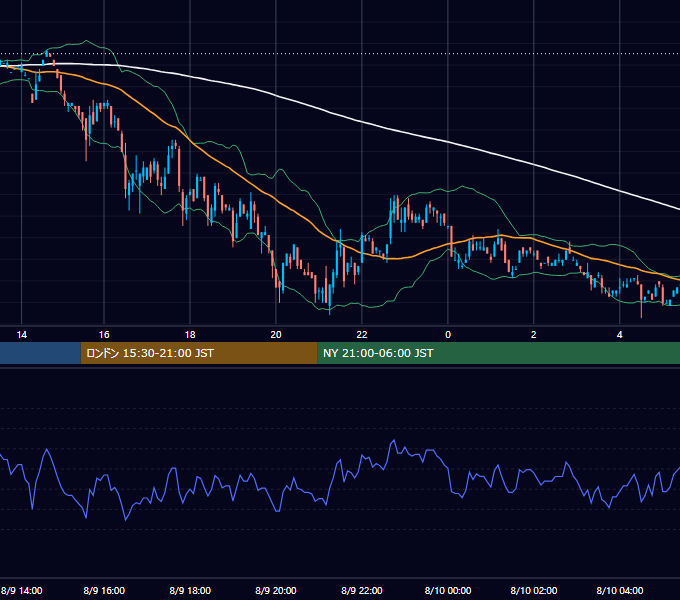Click the 2 hour axis label

(533, 335)
